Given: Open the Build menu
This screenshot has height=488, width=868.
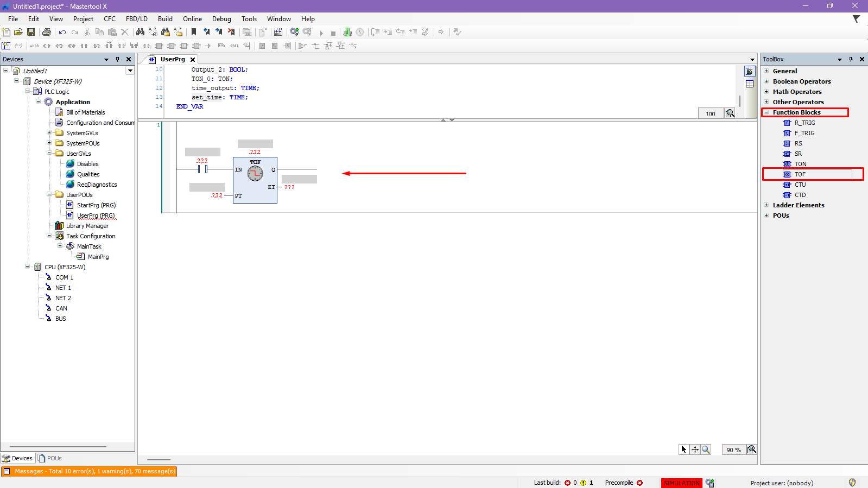Looking at the screenshot, I should point(165,19).
